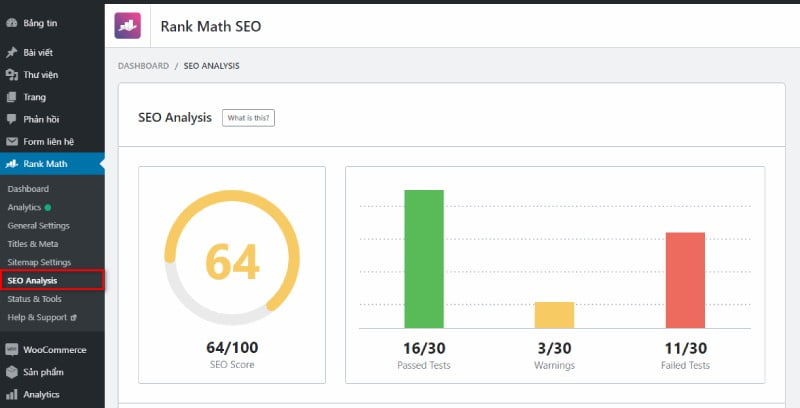Click the Sản phẩm products icon
The width and height of the screenshot is (800, 408).
coord(12,372)
